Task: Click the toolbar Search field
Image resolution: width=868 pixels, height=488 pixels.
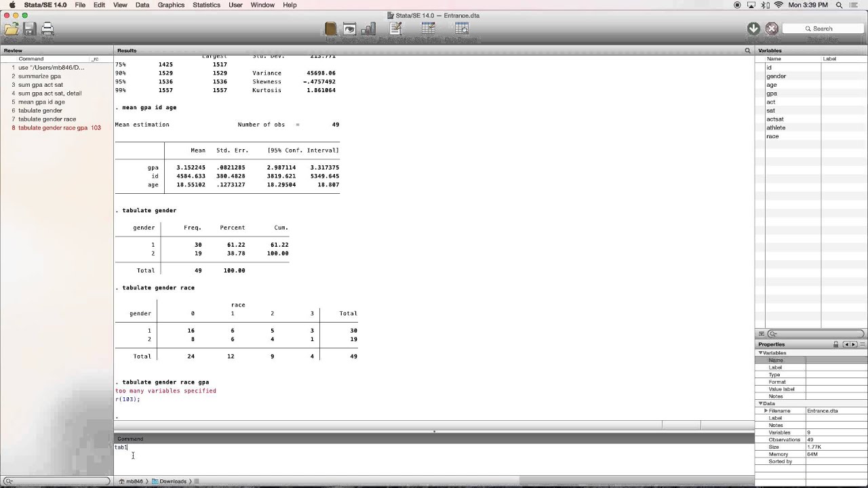Action: (x=823, y=28)
